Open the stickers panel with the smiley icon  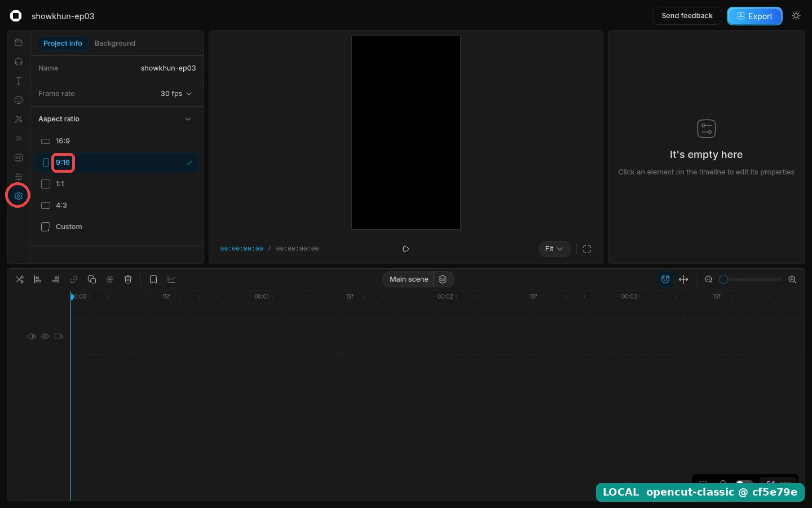tap(19, 100)
